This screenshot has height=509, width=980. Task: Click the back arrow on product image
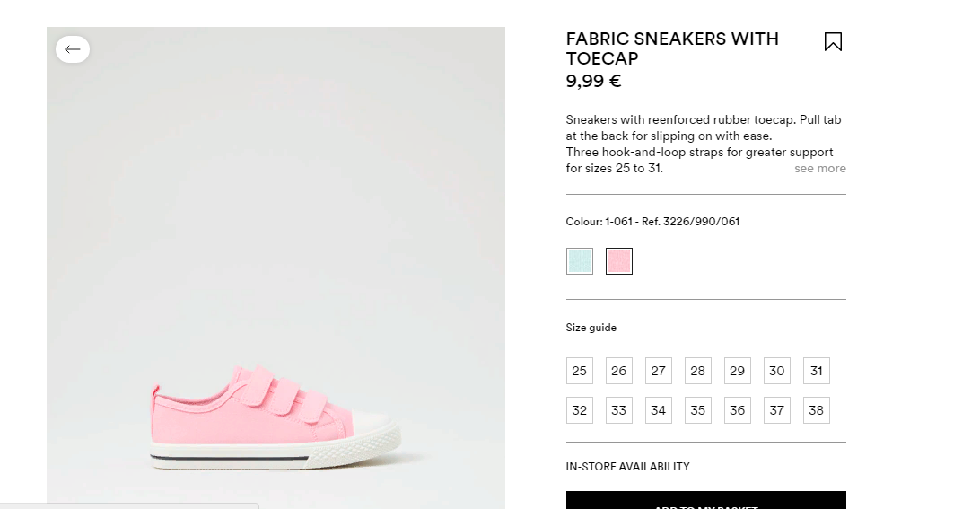[x=73, y=49]
